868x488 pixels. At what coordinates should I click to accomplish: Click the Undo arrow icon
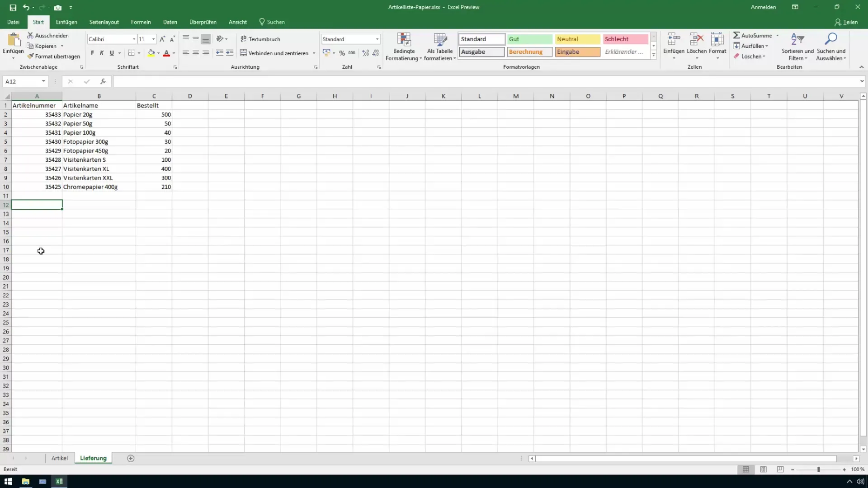26,7
